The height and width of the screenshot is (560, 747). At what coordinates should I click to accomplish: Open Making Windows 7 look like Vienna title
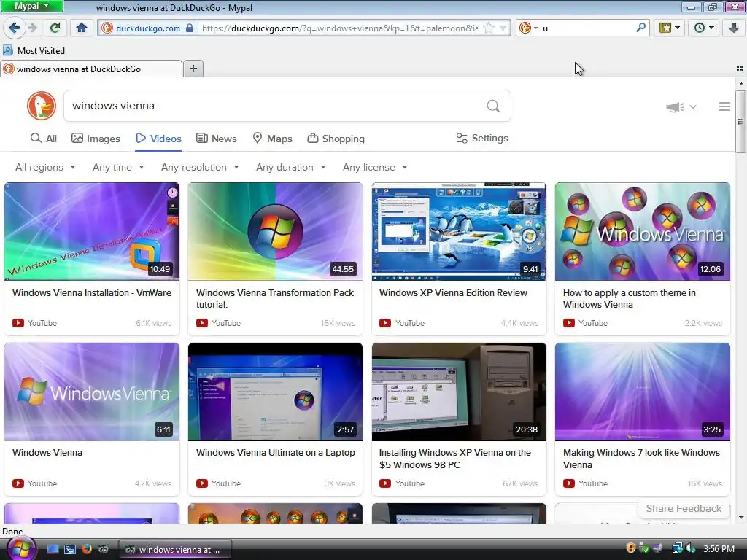(x=641, y=459)
